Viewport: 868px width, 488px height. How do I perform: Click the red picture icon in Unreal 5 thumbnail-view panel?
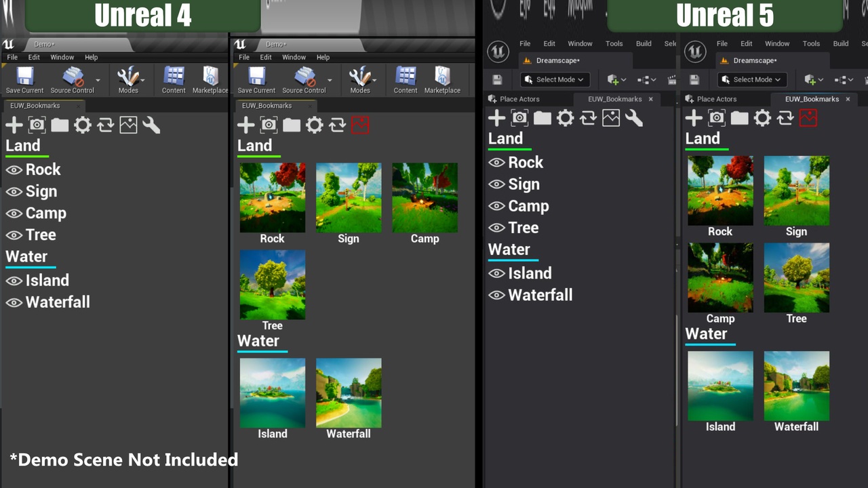[x=808, y=118]
